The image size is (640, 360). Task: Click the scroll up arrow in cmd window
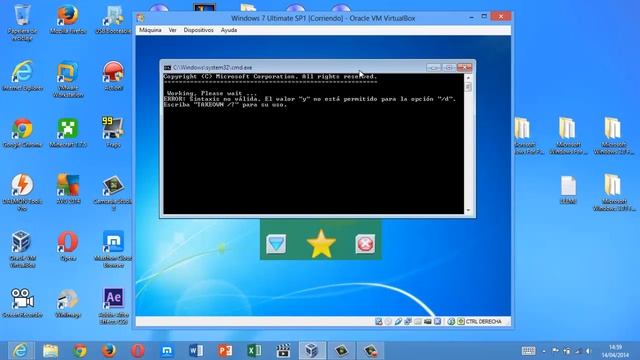(x=468, y=78)
